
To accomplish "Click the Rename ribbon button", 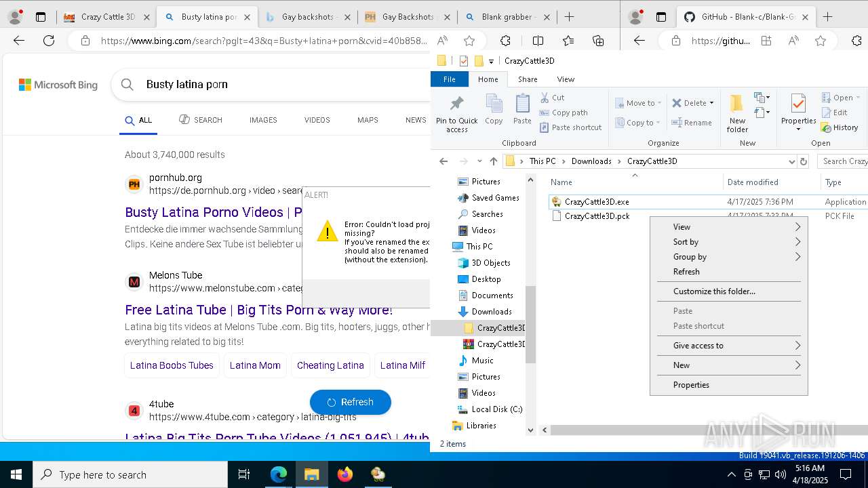I will pos(692,123).
